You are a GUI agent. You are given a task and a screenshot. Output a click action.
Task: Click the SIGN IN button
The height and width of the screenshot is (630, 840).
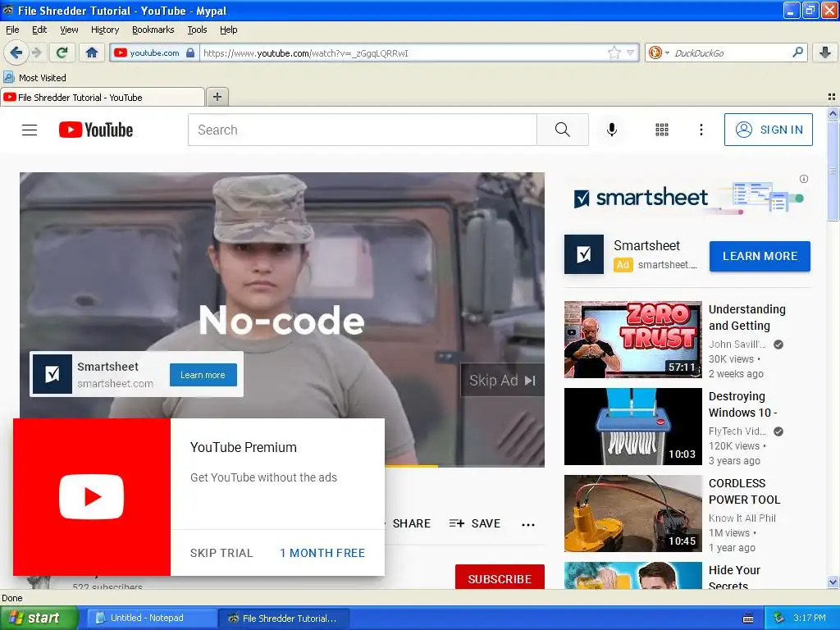tap(768, 130)
